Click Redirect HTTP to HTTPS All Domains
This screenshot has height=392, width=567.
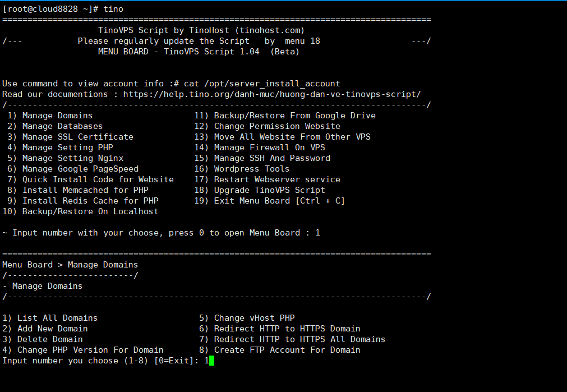pyautogui.click(x=292, y=339)
